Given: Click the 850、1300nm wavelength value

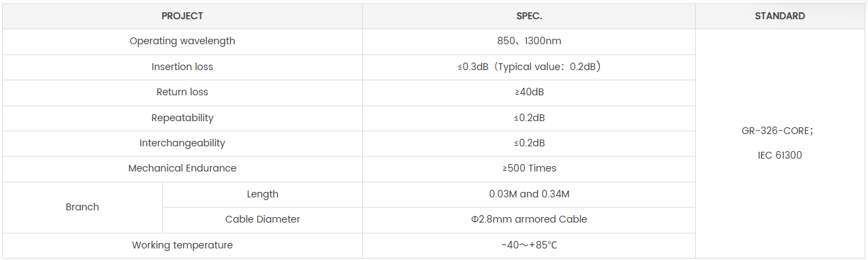Looking at the screenshot, I should pyautogui.click(x=529, y=41).
